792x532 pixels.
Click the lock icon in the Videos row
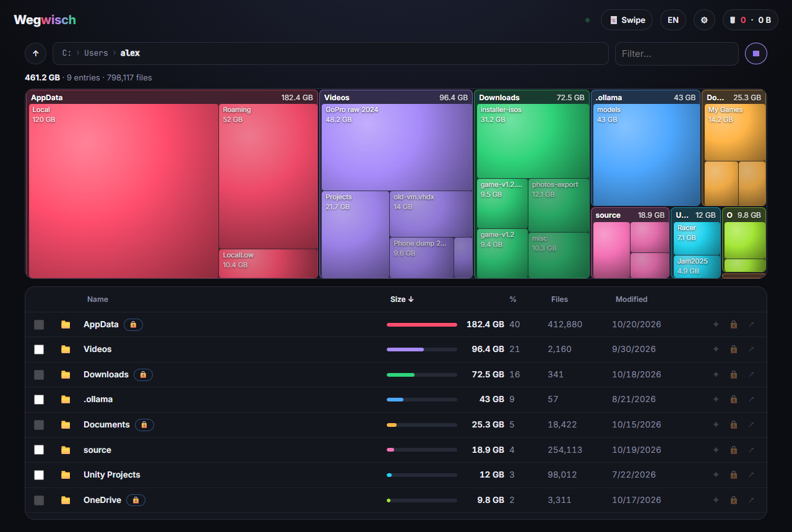(734, 350)
